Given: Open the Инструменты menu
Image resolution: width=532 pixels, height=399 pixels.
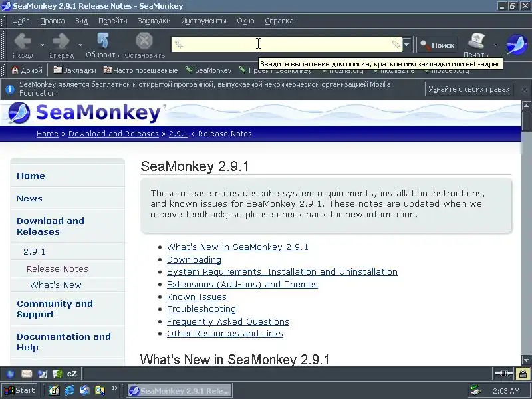Looking at the screenshot, I should pos(203,21).
